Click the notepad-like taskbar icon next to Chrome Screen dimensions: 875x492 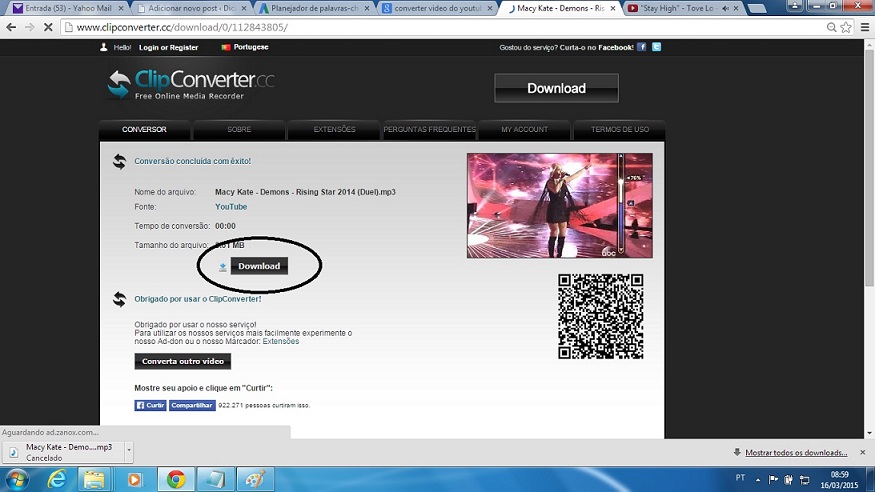(x=215, y=480)
